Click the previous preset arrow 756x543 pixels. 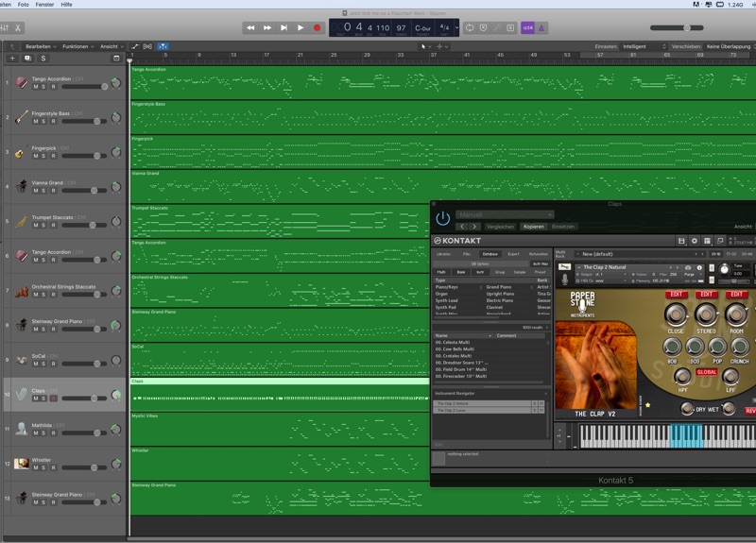pyautogui.click(x=462, y=227)
